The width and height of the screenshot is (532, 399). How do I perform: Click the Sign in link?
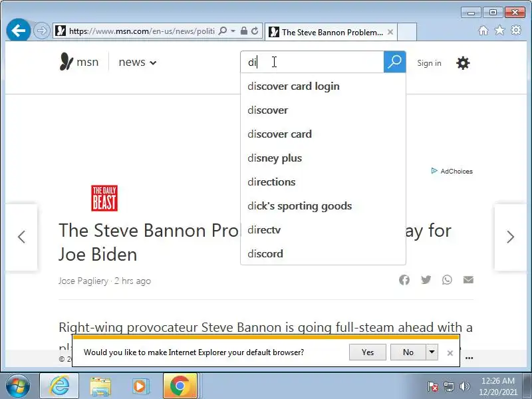click(x=429, y=63)
